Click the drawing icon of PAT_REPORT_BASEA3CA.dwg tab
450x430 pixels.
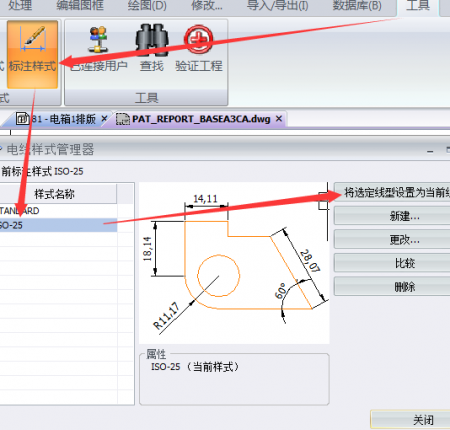123,119
